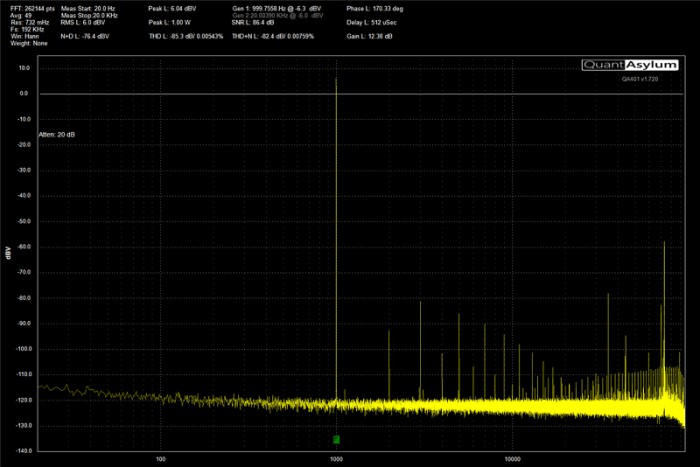The image size is (700, 467).
Task: Click the 'Gain L: 12.38 dB' readout
Action: click(x=370, y=37)
